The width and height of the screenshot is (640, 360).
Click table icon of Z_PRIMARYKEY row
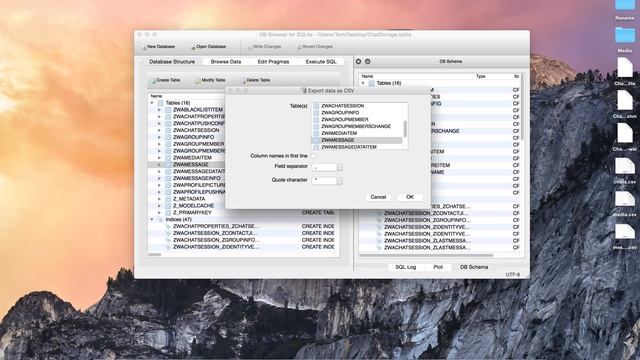point(168,213)
